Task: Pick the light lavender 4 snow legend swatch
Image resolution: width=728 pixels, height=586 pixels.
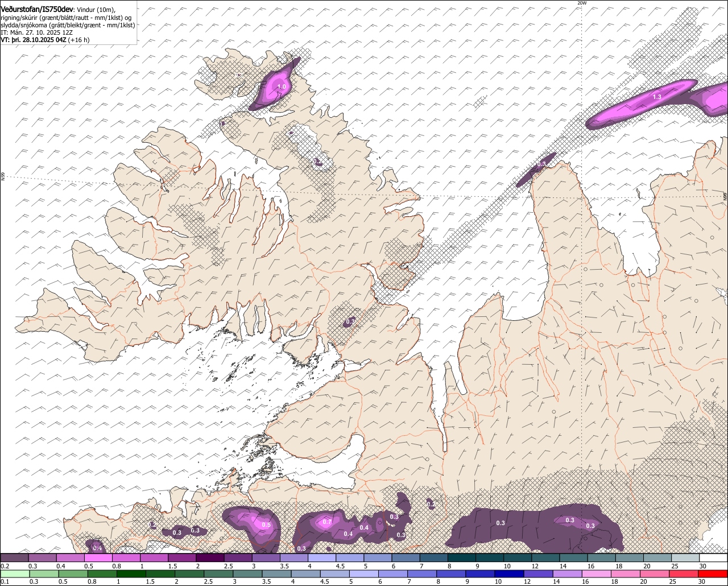Action: tap(322, 558)
